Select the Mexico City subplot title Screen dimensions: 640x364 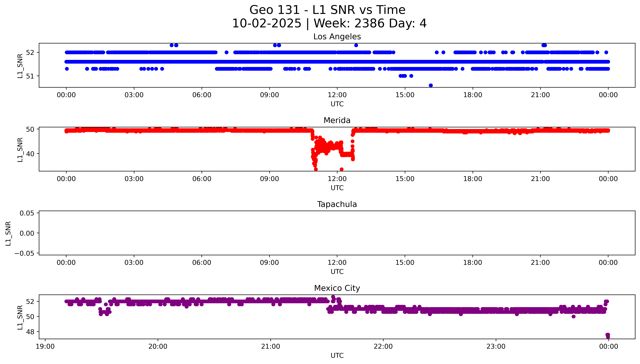pos(337,288)
